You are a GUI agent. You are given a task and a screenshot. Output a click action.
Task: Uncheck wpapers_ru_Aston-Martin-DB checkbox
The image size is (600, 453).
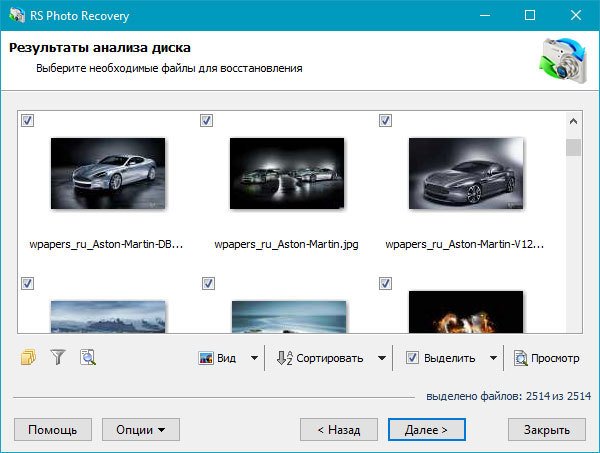(x=28, y=121)
